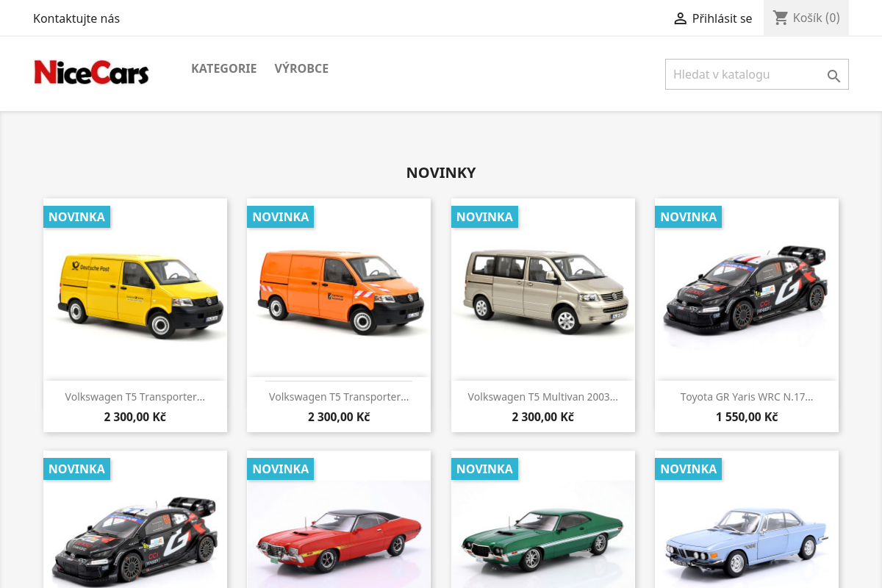Click the search magnifier icon

pyautogui.click(x=833, y=76)
